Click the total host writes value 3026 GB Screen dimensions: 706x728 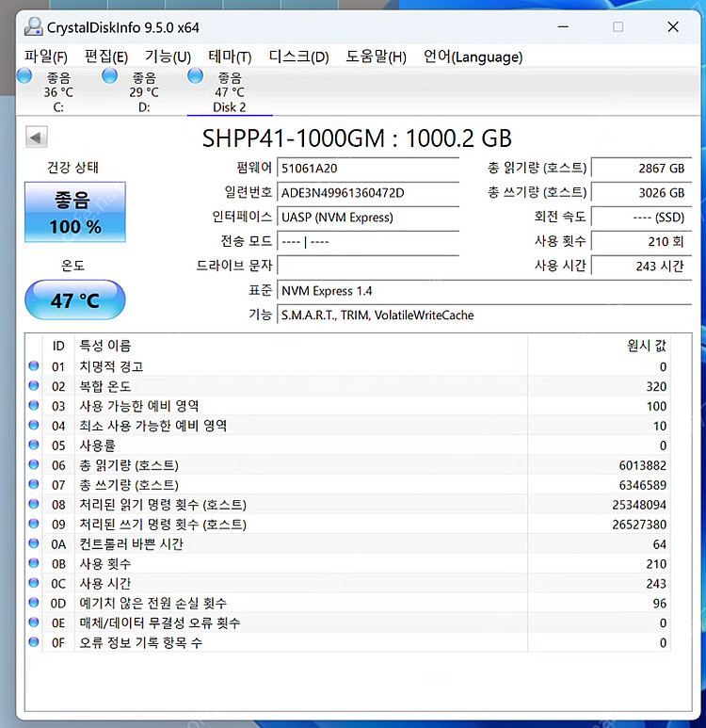[641, 193]
